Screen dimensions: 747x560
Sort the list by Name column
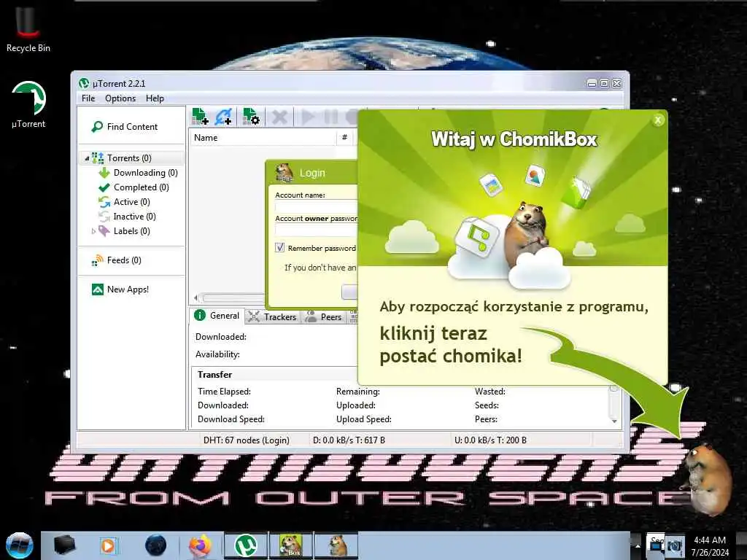click(263, 138)
